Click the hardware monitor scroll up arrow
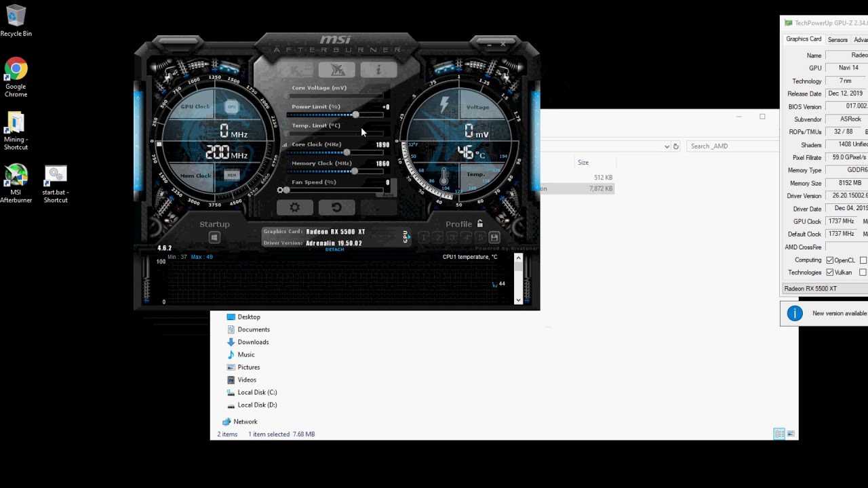868x488 pixels. coord(519,258)
